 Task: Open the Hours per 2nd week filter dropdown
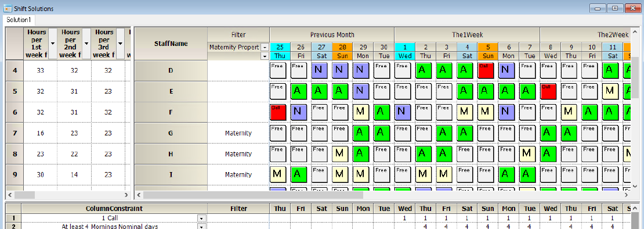point(86,43)
